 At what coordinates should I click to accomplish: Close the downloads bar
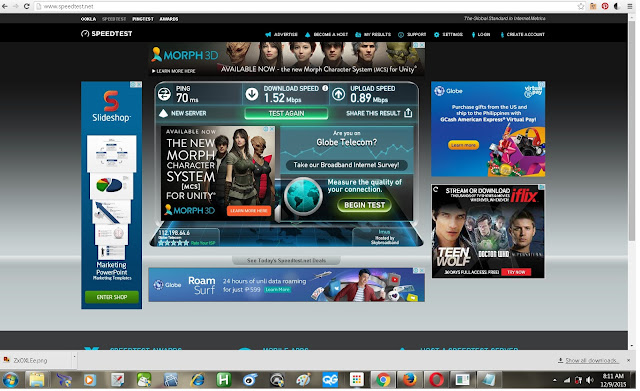pos(629,360)
